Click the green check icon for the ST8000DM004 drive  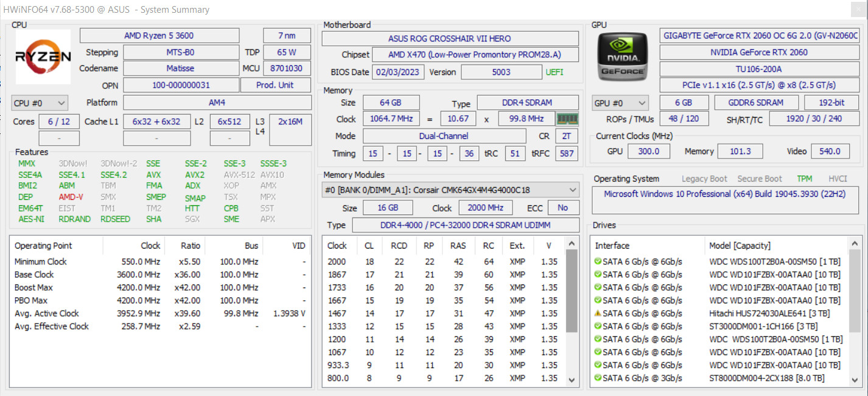[598, 378]
